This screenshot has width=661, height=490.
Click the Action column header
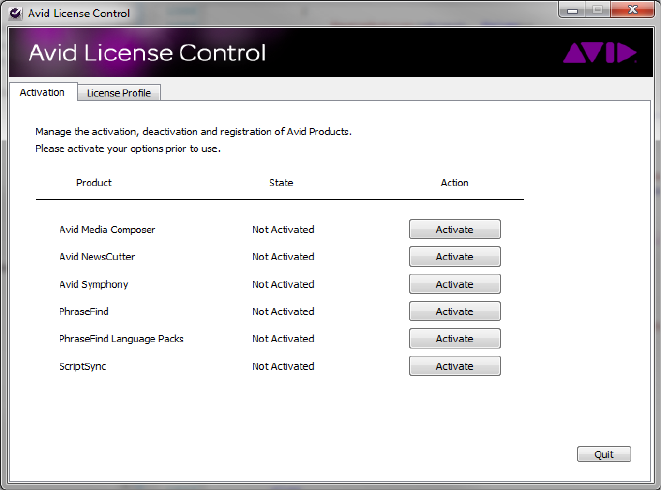tap(454, 183)
